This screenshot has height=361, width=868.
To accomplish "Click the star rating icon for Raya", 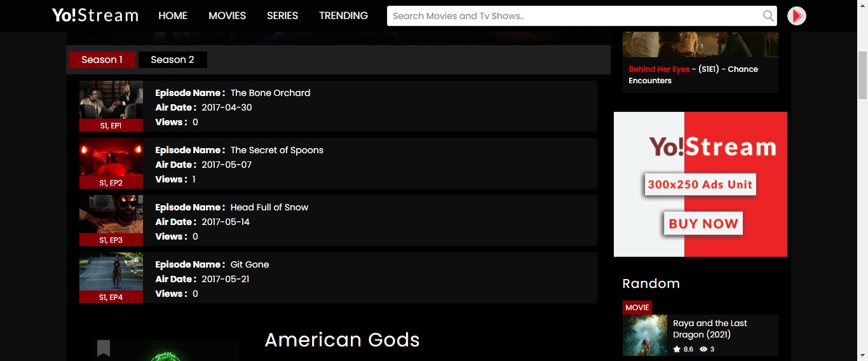I will pyautogui.click(x=677, y=349).
